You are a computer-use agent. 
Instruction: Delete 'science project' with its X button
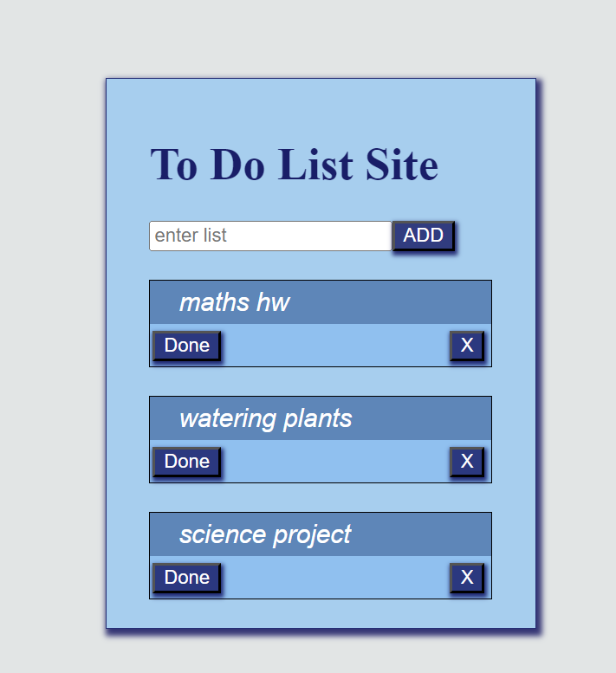click(467, 578)
